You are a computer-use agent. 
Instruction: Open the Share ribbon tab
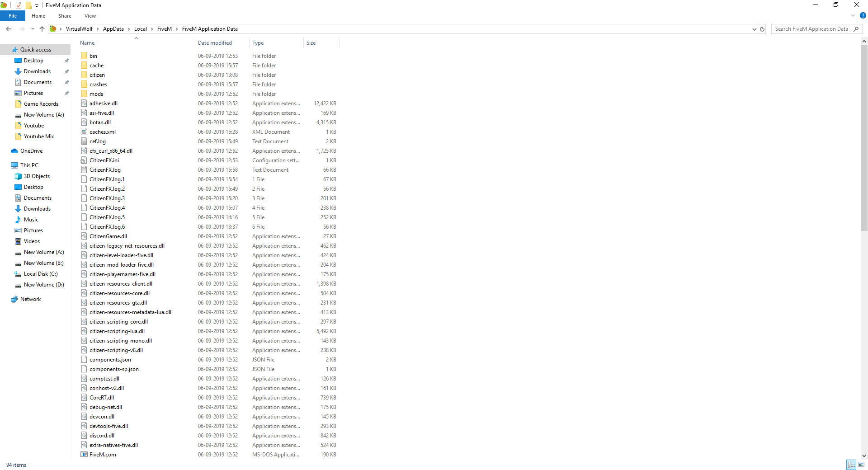point(65,16)
